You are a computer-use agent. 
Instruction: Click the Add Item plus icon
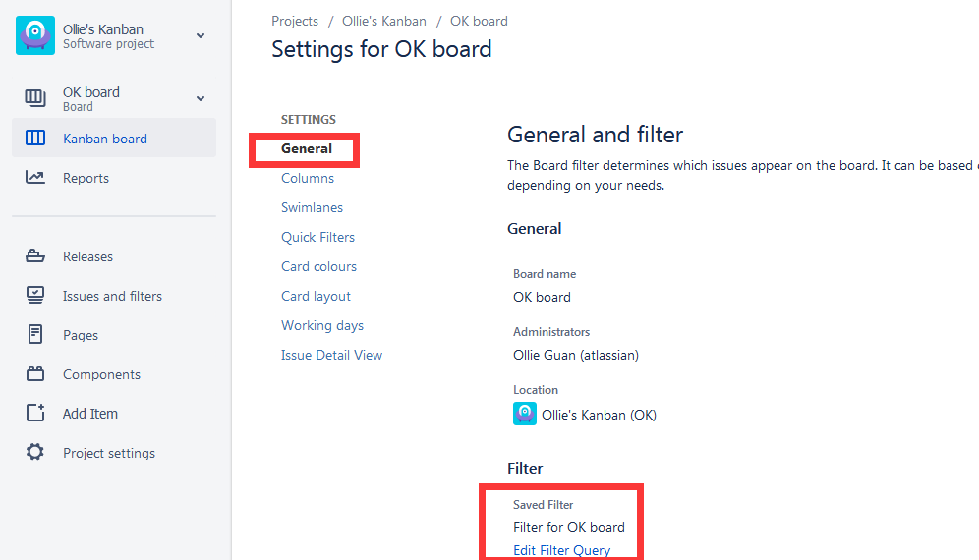tap(35, 413)
